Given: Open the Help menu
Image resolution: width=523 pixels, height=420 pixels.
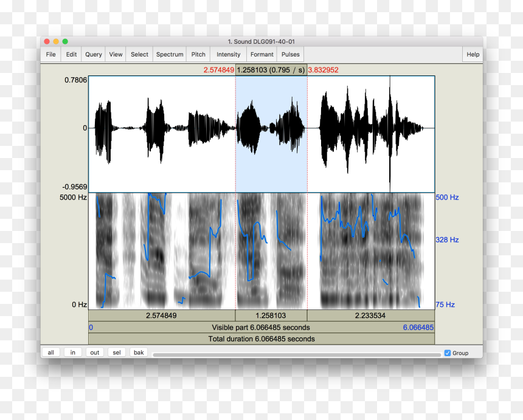Looking at the screenshot, I should coord(473,54).
